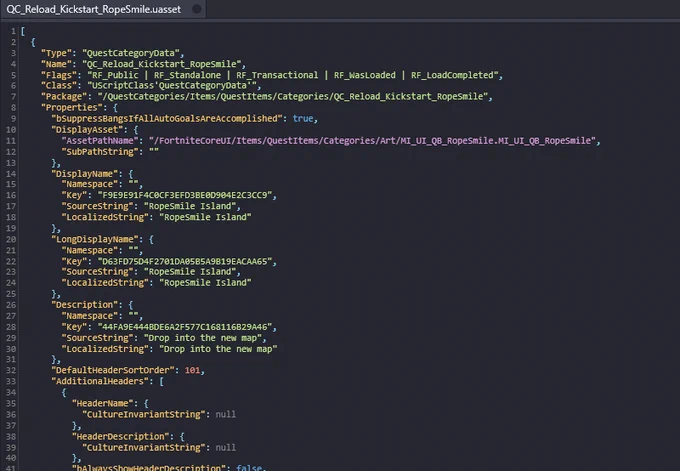This screenshot has width=680, height=471.
Task: Click "Drop into the new map" LocalizedString value
Action: [218, 349]
